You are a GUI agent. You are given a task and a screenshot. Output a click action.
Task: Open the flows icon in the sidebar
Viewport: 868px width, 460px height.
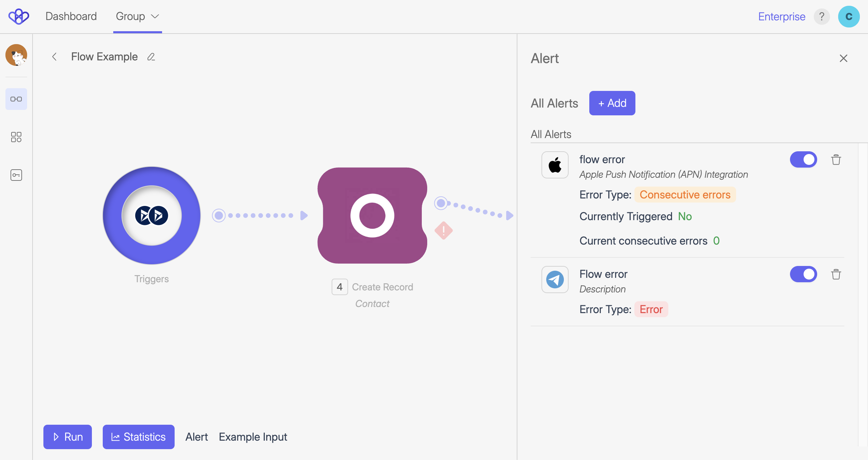tap(16, 99)
